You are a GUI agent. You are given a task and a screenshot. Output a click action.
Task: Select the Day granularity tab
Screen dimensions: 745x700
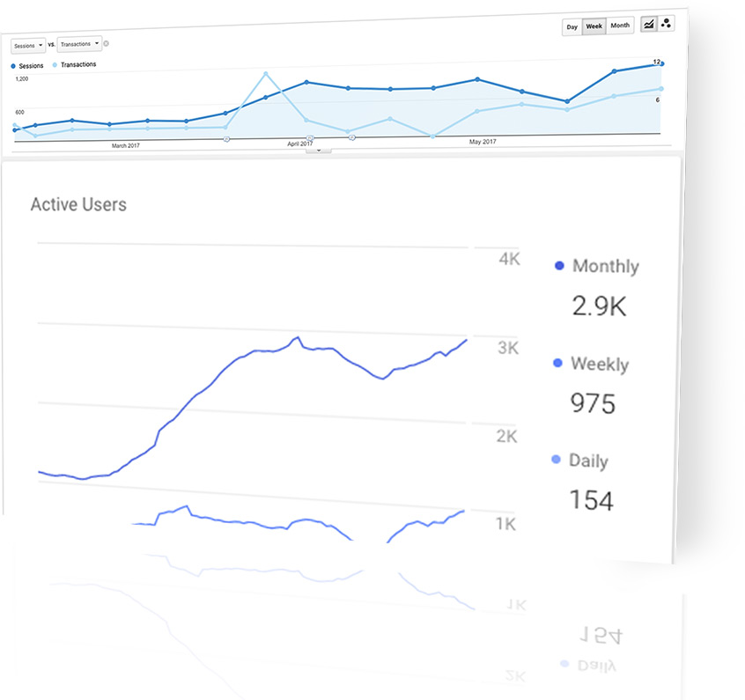(572, 27)
